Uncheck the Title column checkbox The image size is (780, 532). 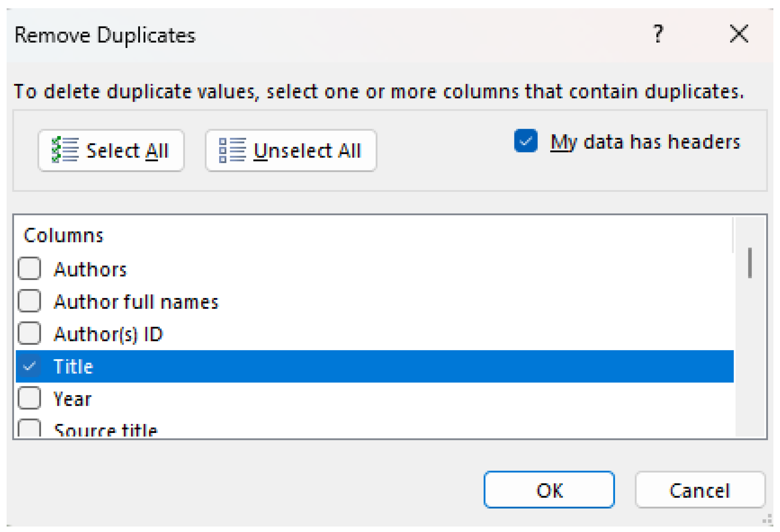pos(29,366)
